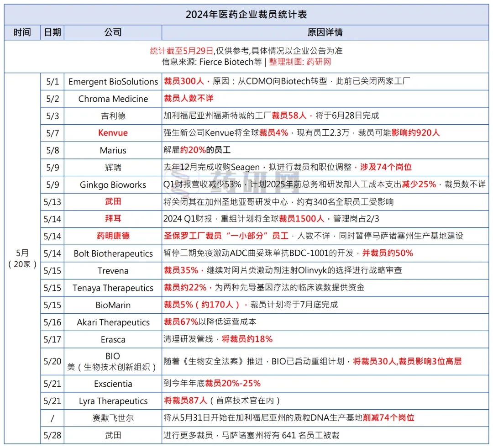
Task: Select the 圣保罗工厂裁员“一小部分”员工 text
Action: pyautogui.click(x=226, y=236)
